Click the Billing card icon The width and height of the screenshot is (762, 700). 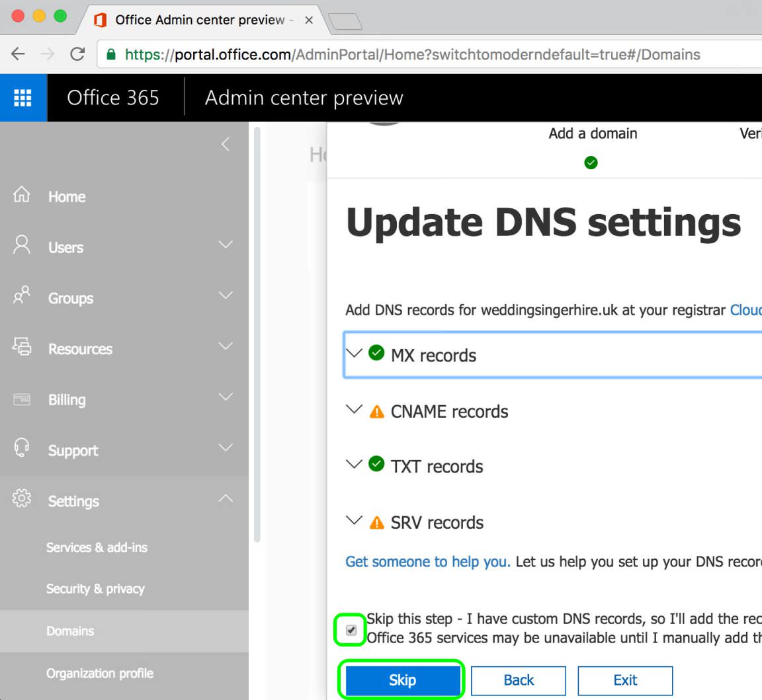[22, 399]
